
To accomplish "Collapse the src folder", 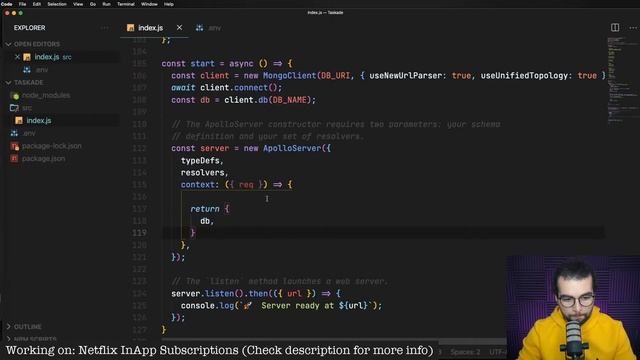I will point(27,108).
